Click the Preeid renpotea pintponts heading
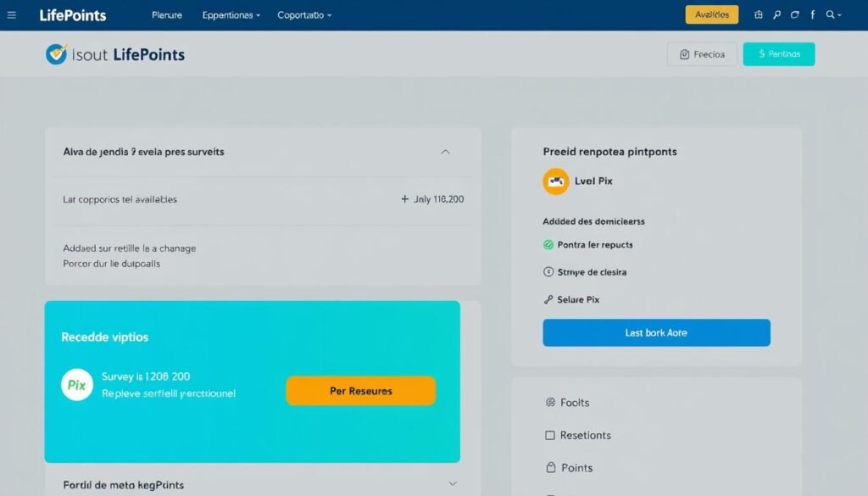Viewport: 868px width, 496px height. click(x=609, y=152)
